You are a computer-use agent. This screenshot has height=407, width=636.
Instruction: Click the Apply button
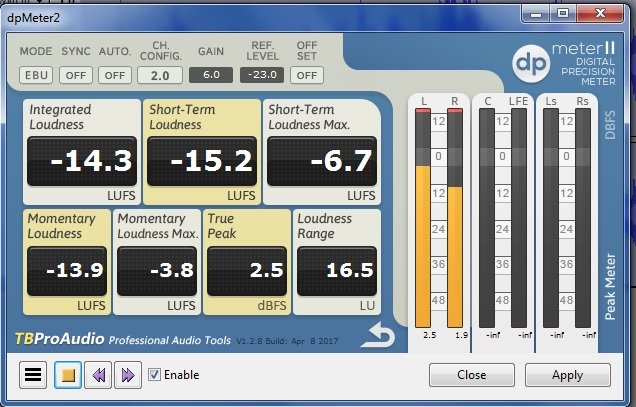567,375
